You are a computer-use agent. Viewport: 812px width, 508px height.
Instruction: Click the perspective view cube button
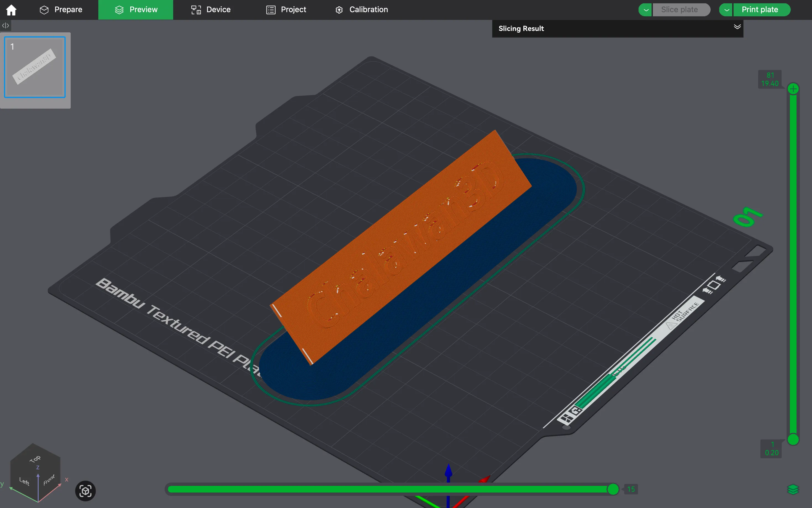pos(85,491)
